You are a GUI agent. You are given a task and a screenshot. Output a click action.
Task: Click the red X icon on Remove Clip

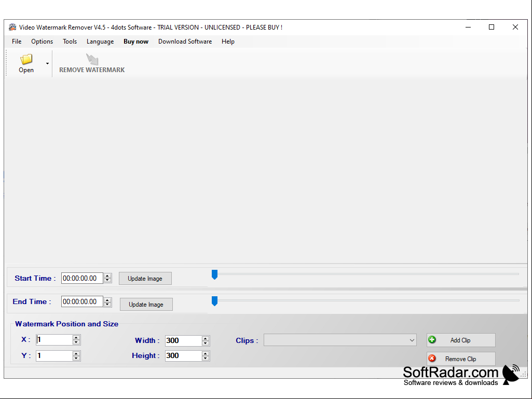tap(432, 359)
